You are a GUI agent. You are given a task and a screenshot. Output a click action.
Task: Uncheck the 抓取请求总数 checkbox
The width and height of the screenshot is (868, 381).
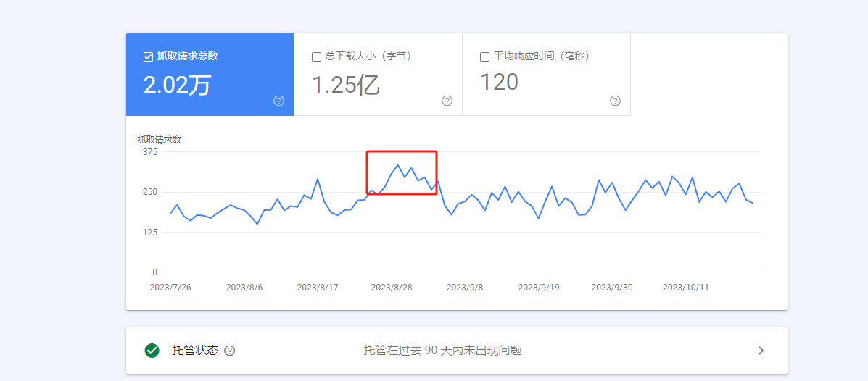(148, 56)
